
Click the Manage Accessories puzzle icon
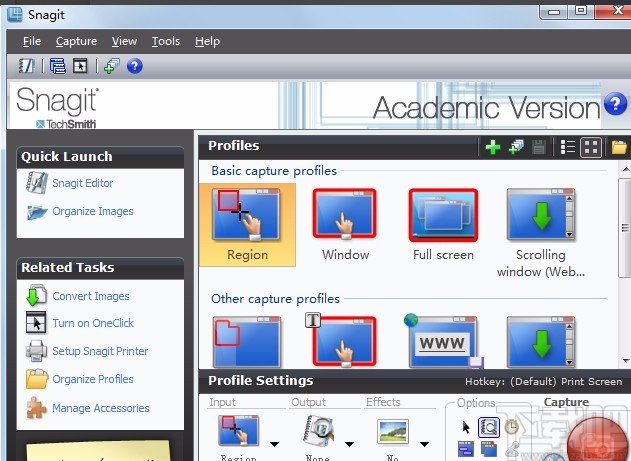coord(37,408)
